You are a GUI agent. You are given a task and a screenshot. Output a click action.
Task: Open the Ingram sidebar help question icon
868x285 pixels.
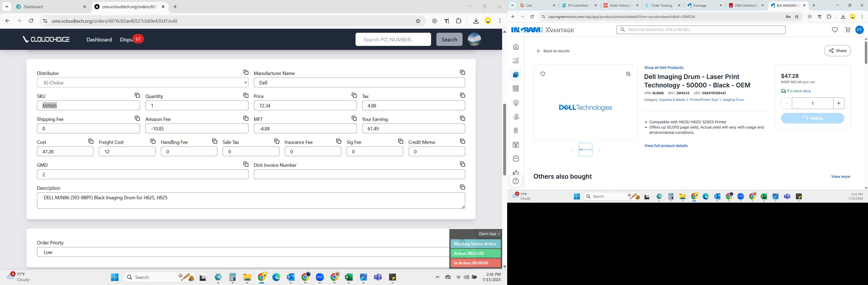click(x=516, y=181)
